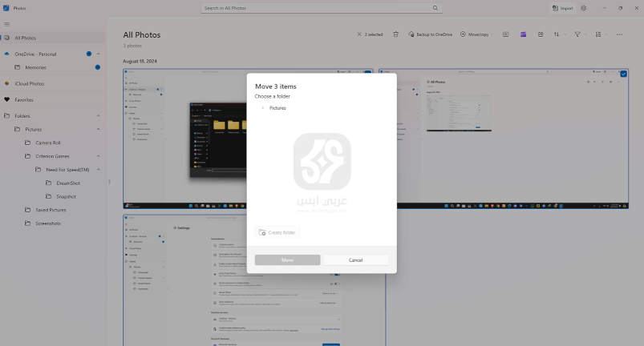
Task: Click the Move button in dialog
Action: pyautogui.click(x=287, y=260)
